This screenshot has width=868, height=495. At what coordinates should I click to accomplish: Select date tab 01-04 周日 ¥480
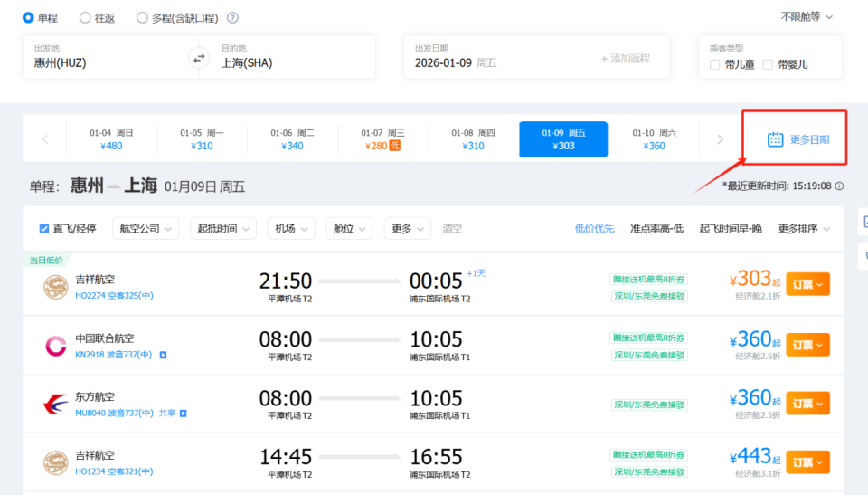(x=111, y=139)
